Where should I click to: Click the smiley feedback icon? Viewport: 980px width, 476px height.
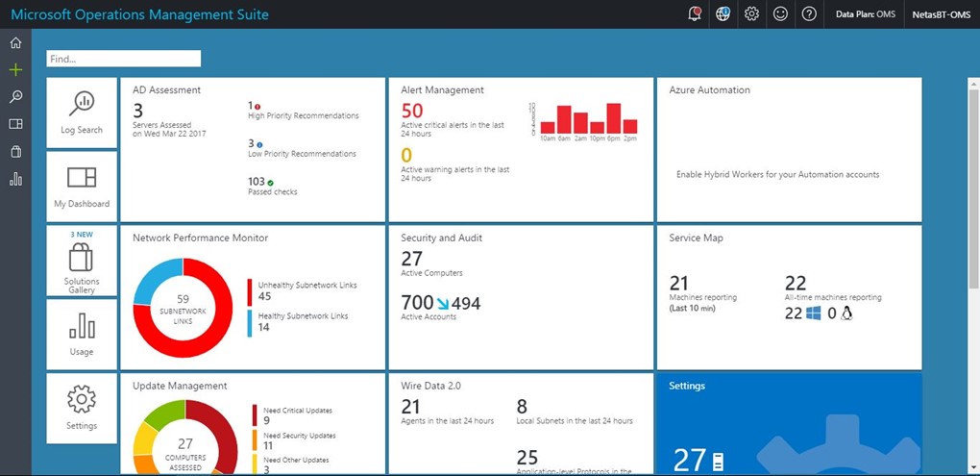point(780,13)
